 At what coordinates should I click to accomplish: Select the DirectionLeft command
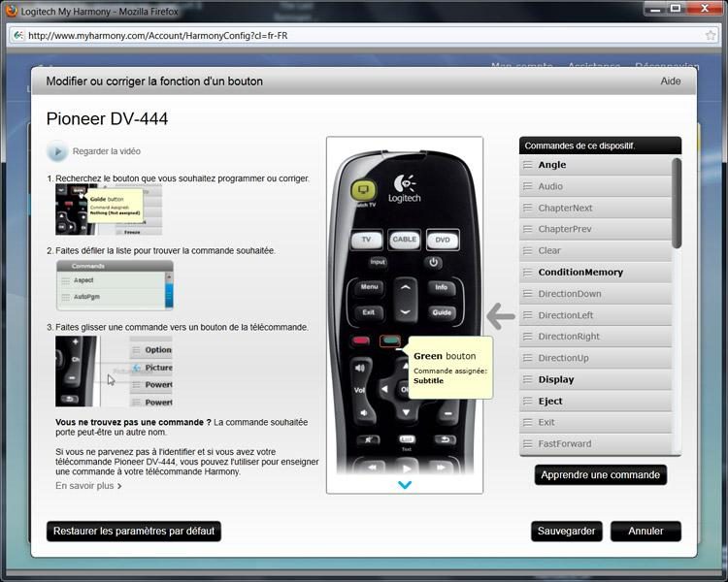coord(595,315)
